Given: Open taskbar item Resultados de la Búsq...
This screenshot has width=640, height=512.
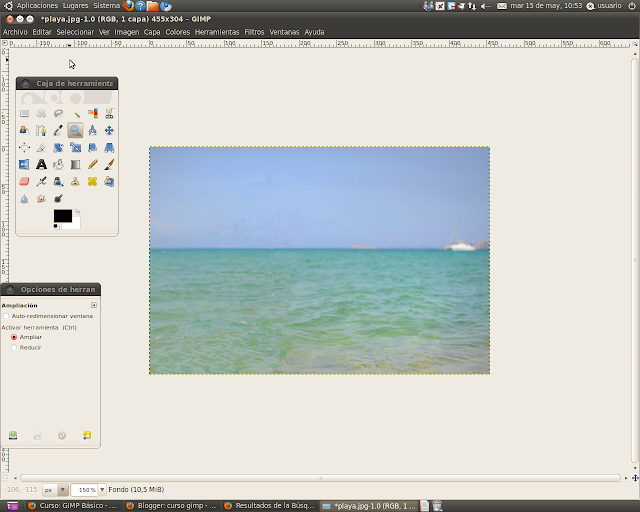Looking at the screenshot, I should pyautogui.click(x=270, y=506).
